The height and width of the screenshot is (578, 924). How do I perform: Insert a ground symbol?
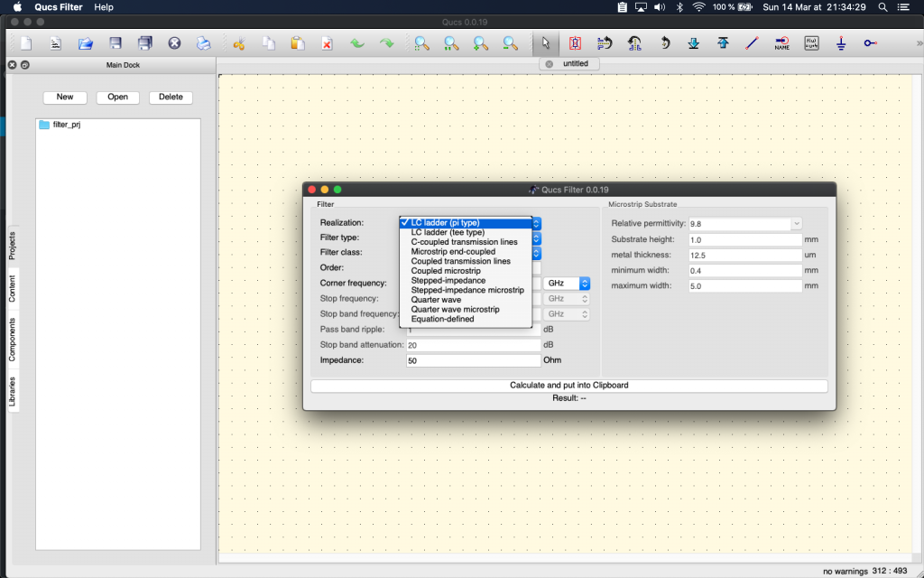point(841,43)
